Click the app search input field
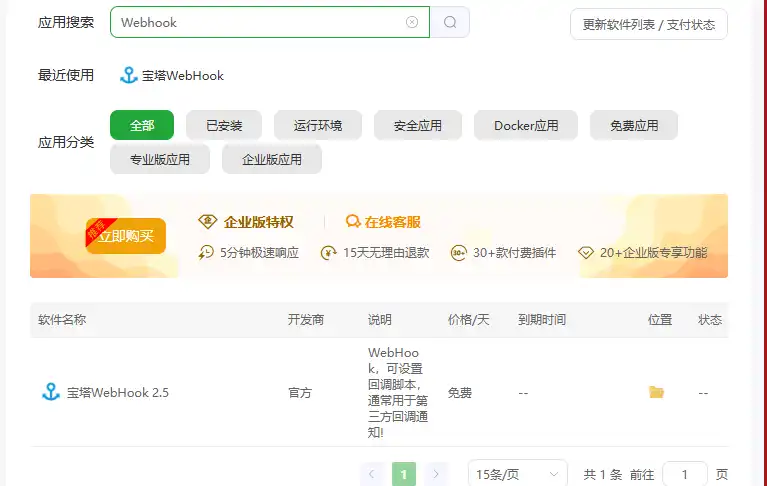Screen dimensions: 767x486 (255, 22)
